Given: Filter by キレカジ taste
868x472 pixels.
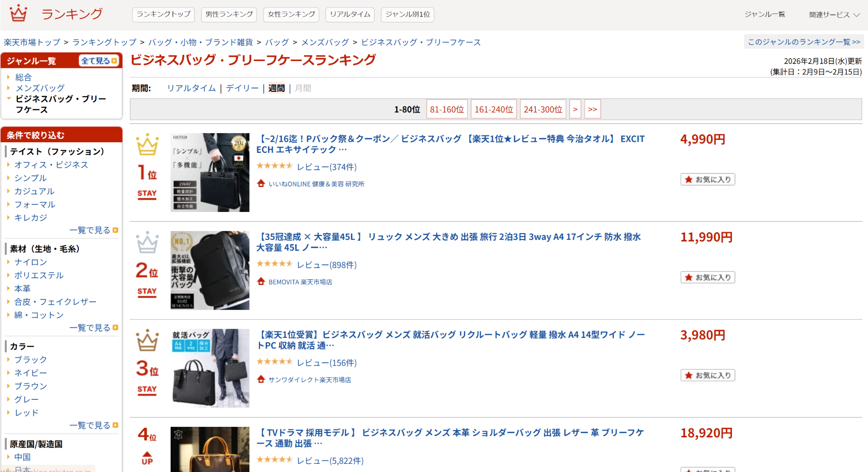Looking at the screenshot, I should [x=31, y=218].
